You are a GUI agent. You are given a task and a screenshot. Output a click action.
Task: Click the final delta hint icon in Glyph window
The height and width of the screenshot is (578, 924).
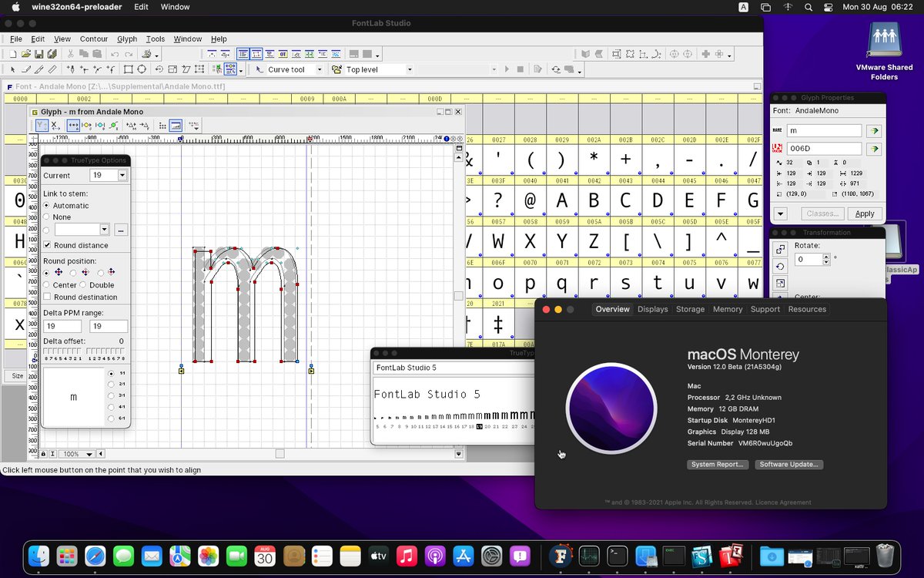(144, 125)
